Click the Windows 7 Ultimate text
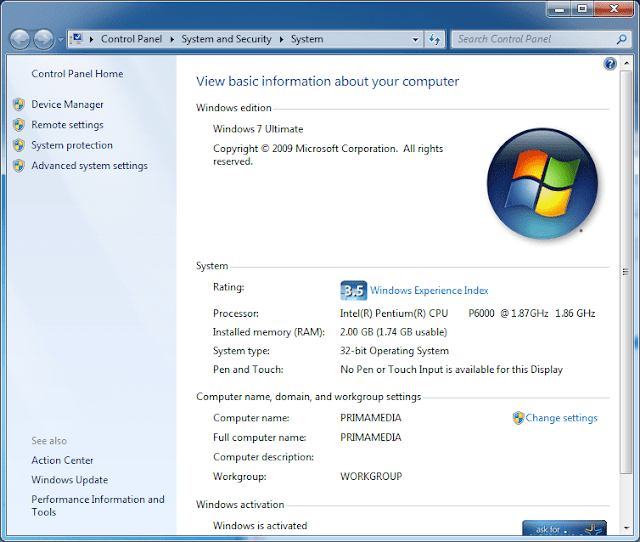 coord(258,129)
